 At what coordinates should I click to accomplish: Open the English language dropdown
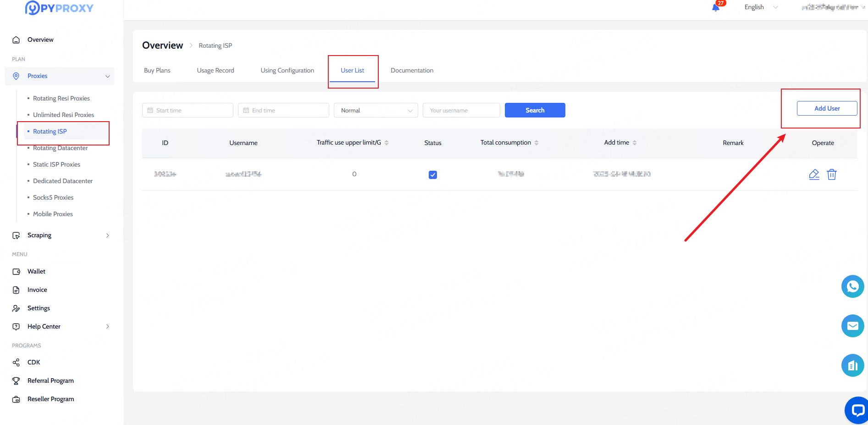[761, 7]
